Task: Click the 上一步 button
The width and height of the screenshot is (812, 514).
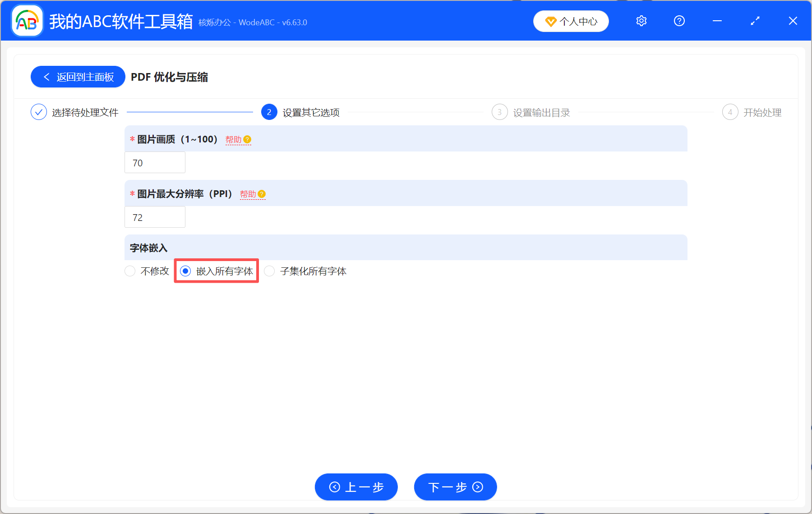Action: point(356,487)
